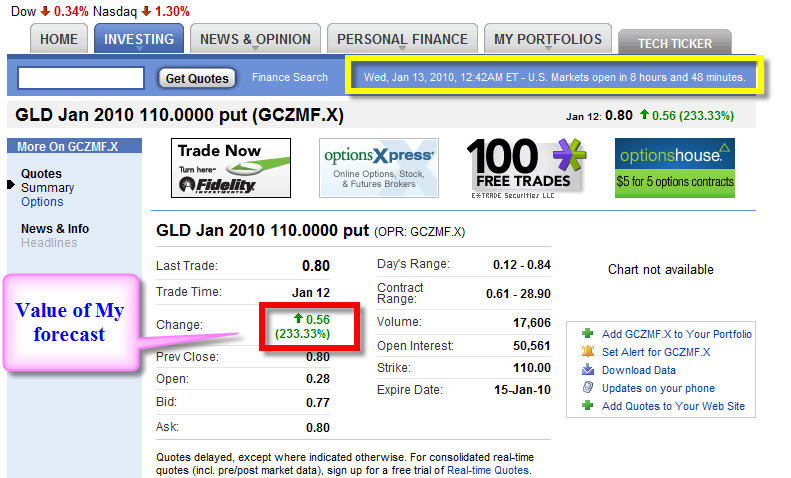The height and width of the screenshot is (478, 791).
Task: Open the MY PORTFOLIOS tab
Action: tap(548, 39)
